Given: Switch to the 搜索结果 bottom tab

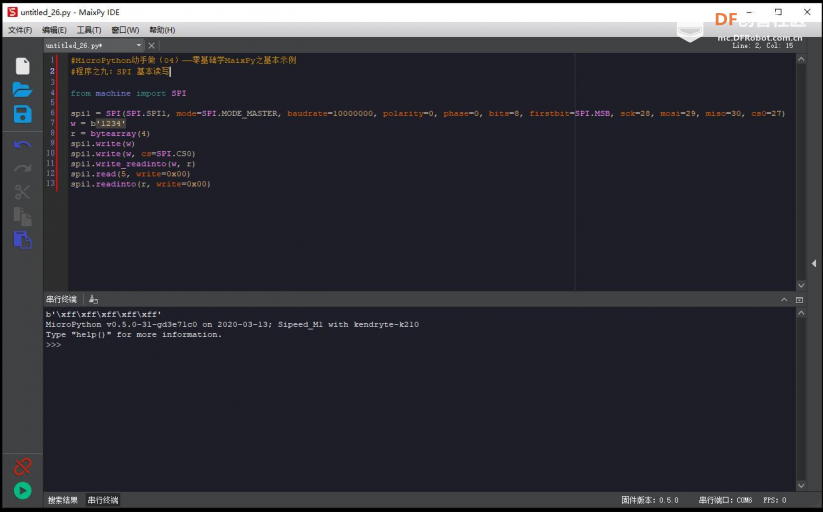Looking at the screenshot, I should tap(62, 500).
